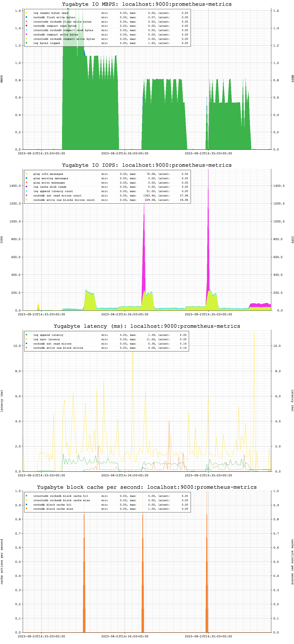Click the yellow log sync latency swatch
The height and width of the screenshot is (644, 294).
26,339
